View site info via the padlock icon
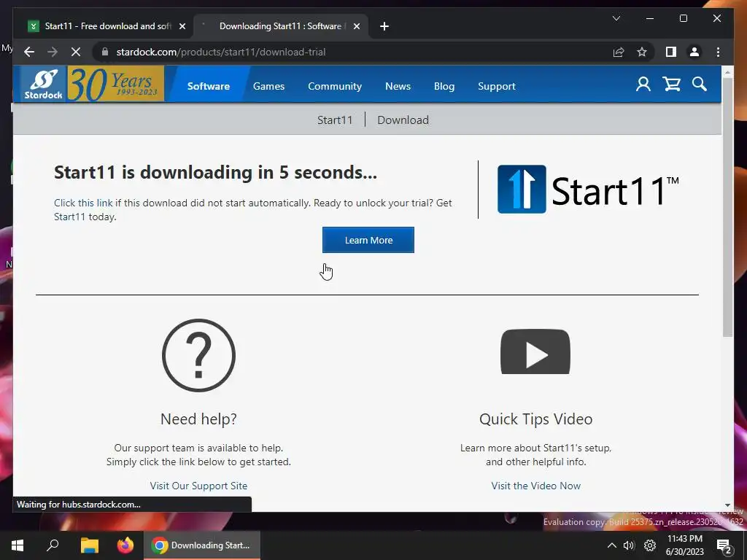 [x=105, y=52]
